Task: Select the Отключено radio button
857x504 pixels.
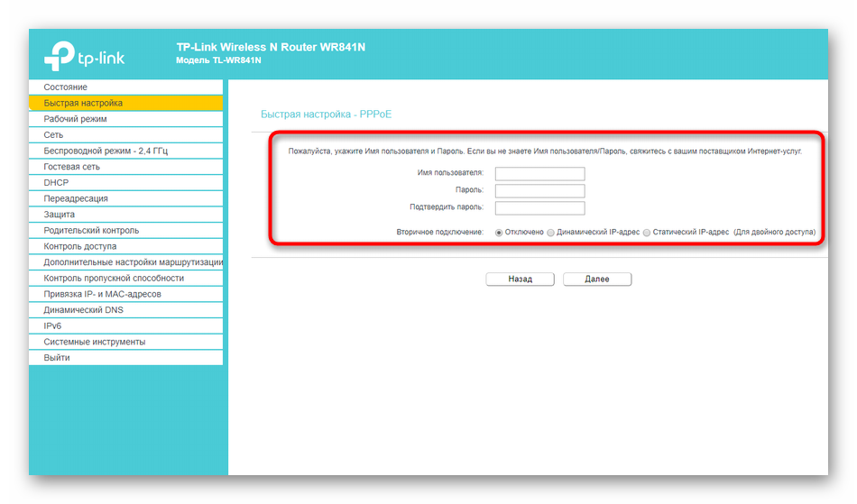Action: click(499, 233)
